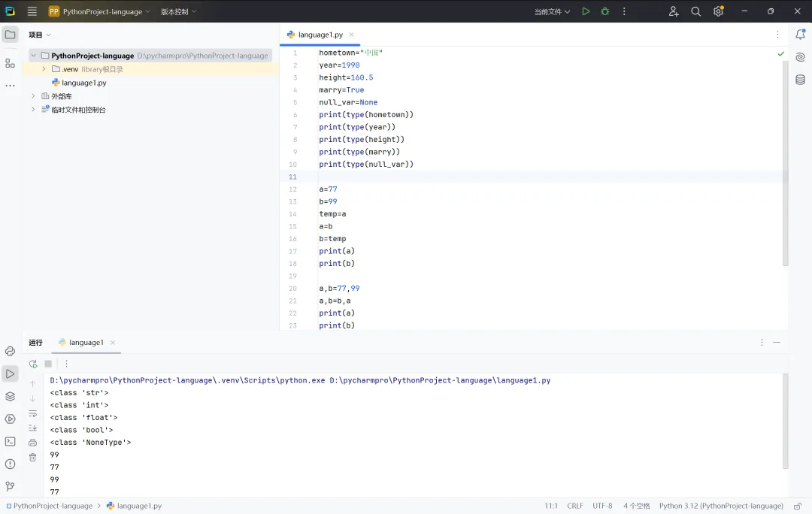Click PythonProject-language breadcrumb in status bar
Image resolution: width=812 pixels, height=514 pixels.
pyautogui.click(x=49, y=506)
